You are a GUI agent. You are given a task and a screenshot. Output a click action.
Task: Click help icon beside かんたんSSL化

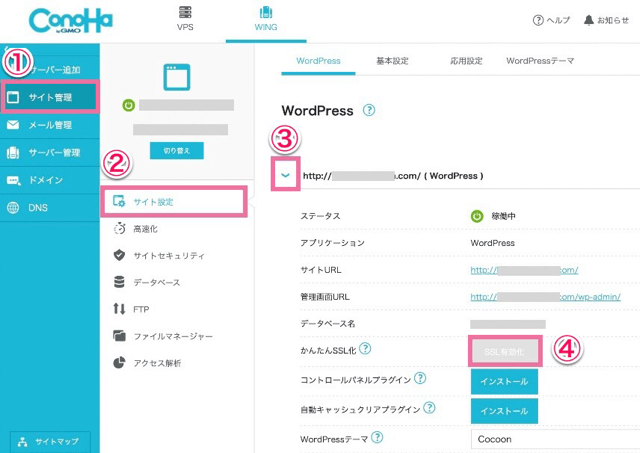point(365,349)
